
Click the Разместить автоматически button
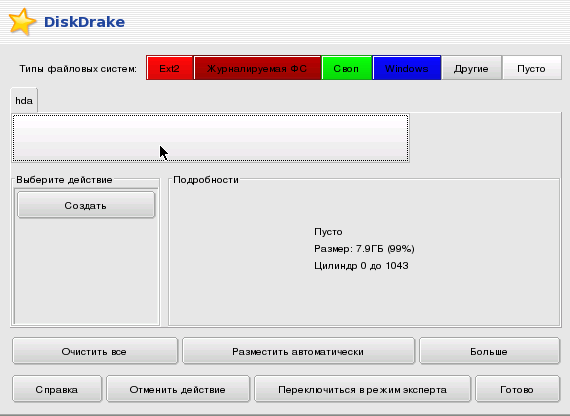pyautogui.click(x=298, y=351)
